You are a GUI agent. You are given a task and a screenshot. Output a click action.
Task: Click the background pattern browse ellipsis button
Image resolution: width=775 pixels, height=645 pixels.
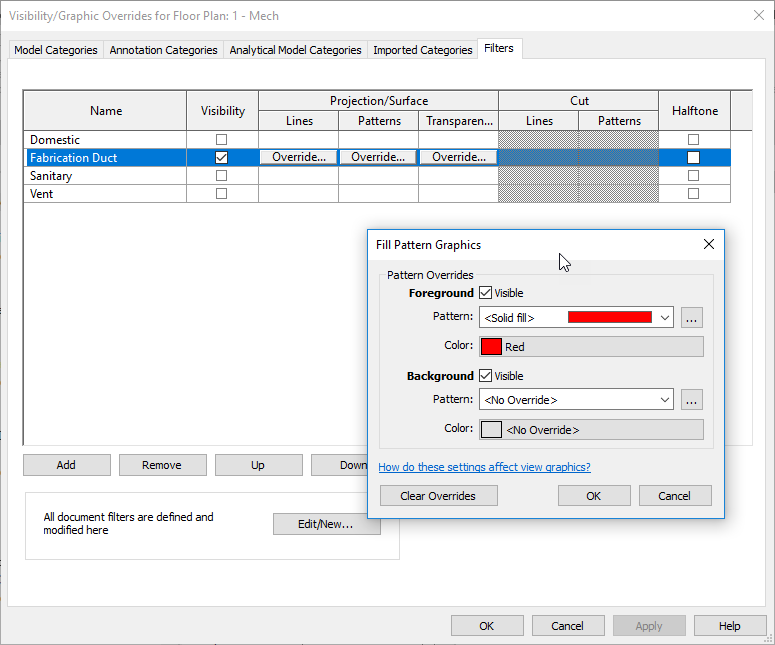pos(692,400)
